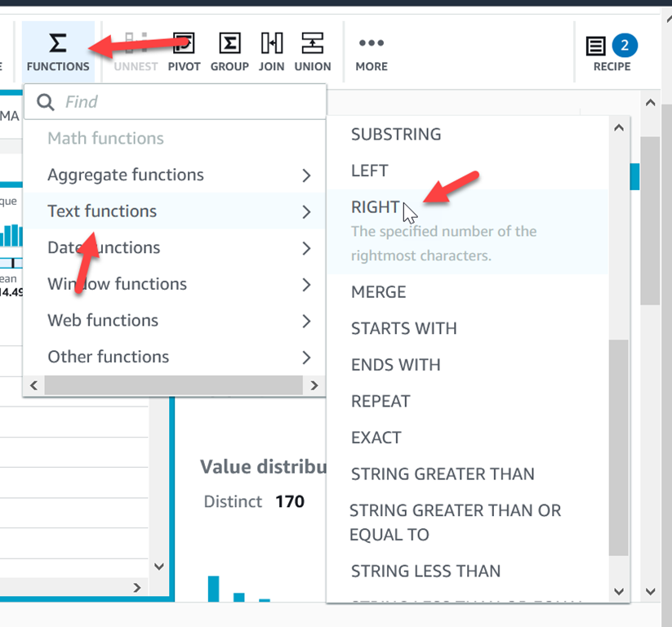Click the Unnest toolbar icon
The width and height of the screenshot is (672, 627).
pyautogui.click(x=136, y=43)
